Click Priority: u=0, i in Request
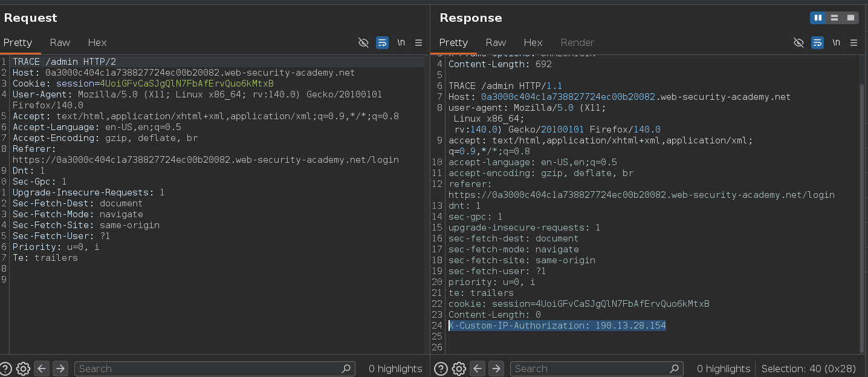The image size is (868, 377). [56, 247]
